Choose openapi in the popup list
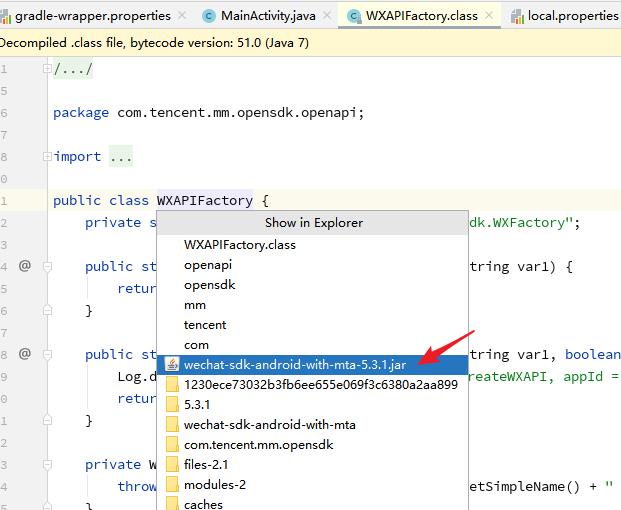The width and height of the screenshot is (621, 510). [x=312, y=265]
